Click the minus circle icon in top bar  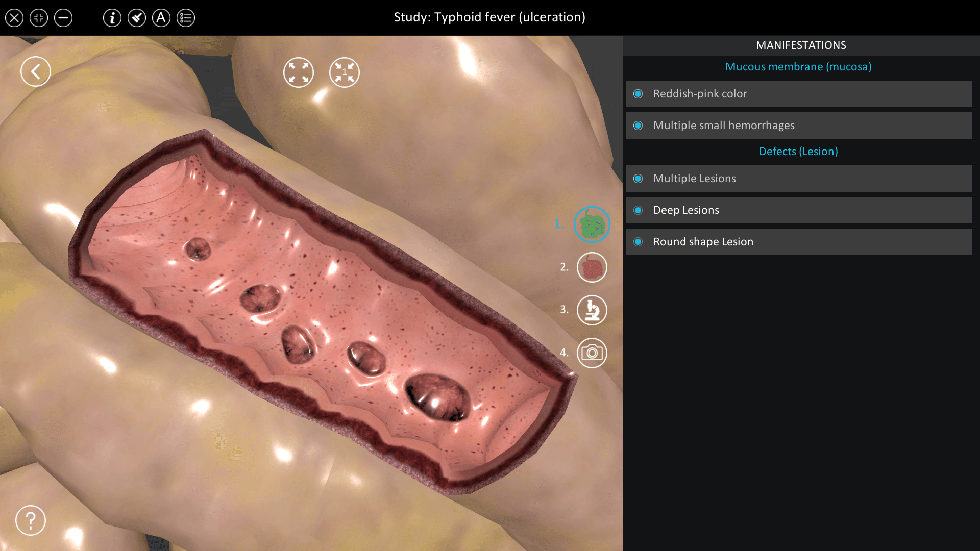pyautogui.click(x=63, y=18)
